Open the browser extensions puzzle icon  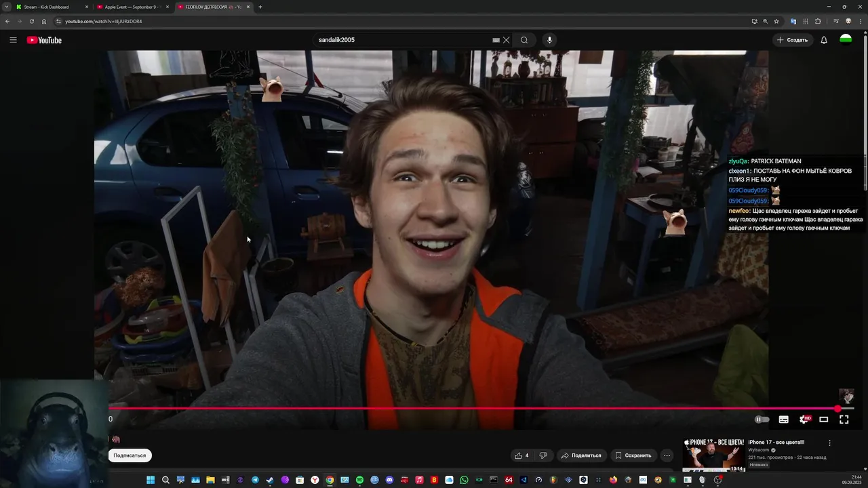(x=818, y=21)
